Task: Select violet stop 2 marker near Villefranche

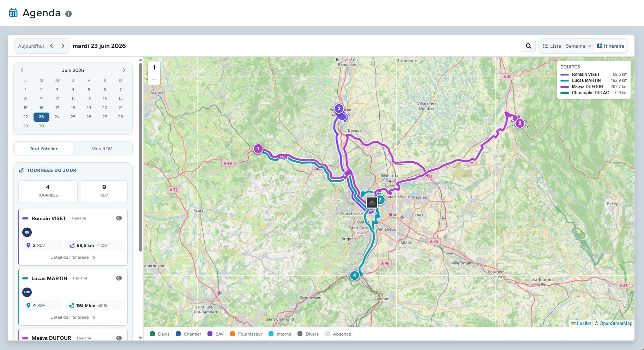Action: (x=339, y=108)
